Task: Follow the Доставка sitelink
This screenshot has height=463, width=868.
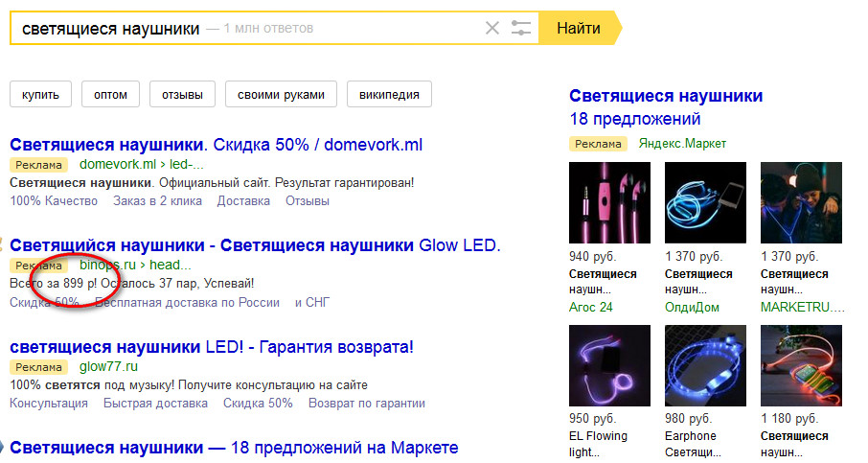Action: click(x=243, y=201)
